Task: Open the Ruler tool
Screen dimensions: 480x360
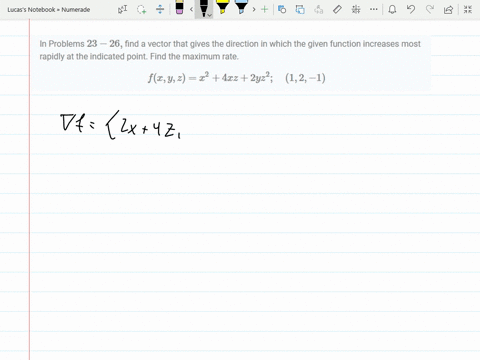Action: 337,9
